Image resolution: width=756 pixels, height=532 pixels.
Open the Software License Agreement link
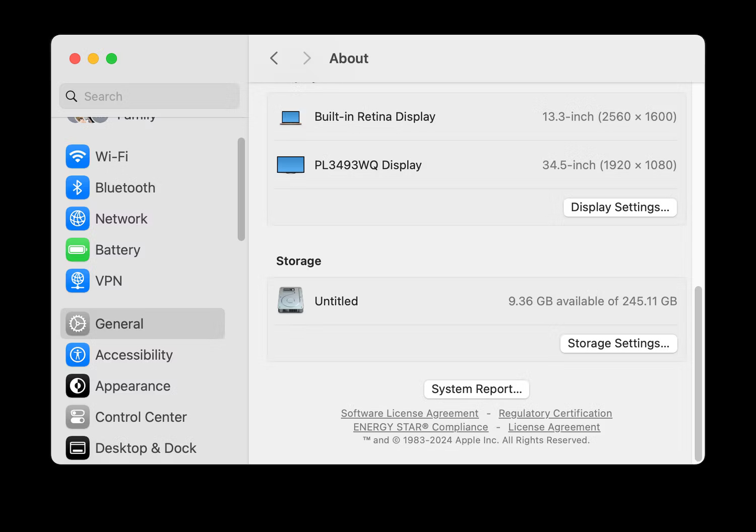coord(410,413)
